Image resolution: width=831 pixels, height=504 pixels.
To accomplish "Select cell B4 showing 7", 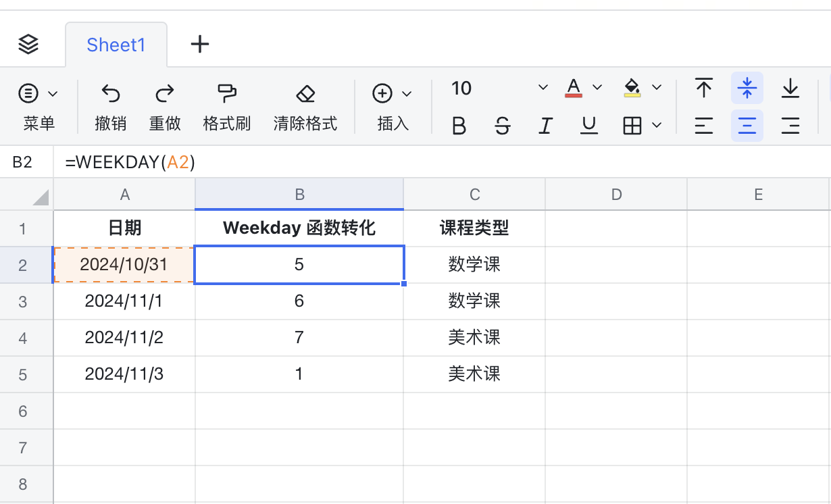I will point(299,338).
